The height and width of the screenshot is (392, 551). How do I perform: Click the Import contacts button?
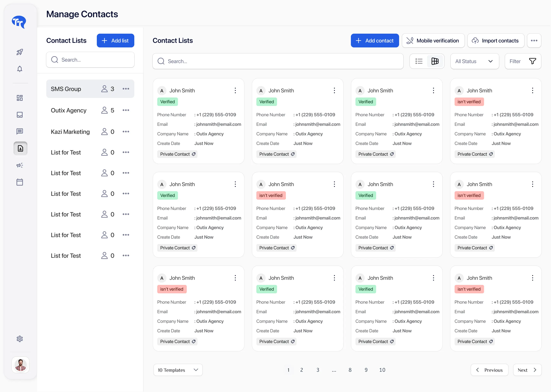[x=496, y=41]
